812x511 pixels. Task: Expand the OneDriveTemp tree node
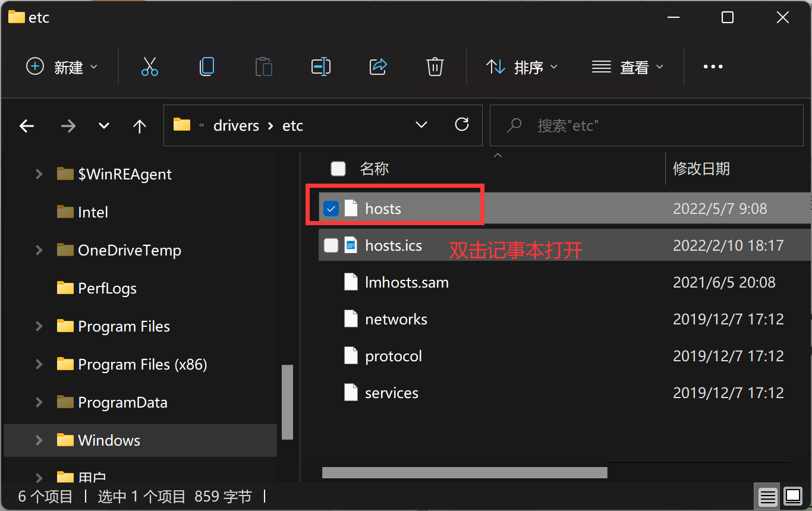click(39, 250)
